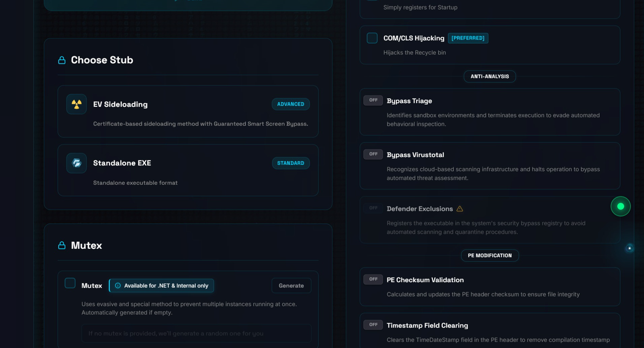Click the Defender Exclusions label

(420, 208)
